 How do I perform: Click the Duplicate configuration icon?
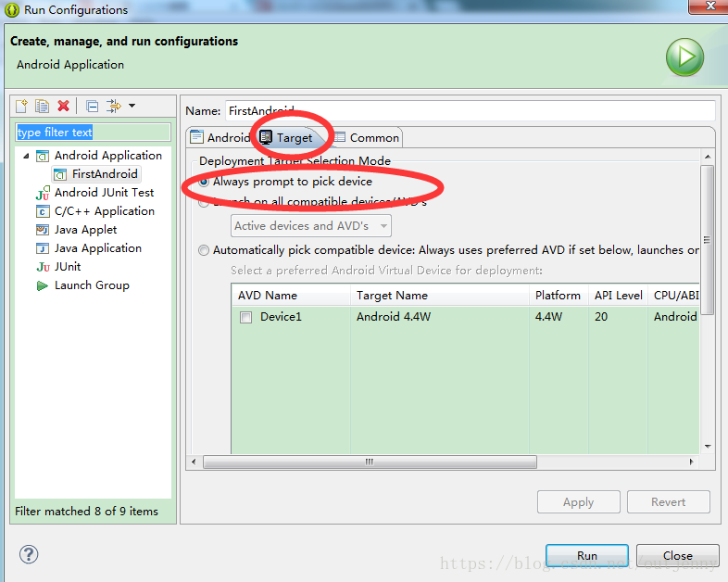coord(43,107)
